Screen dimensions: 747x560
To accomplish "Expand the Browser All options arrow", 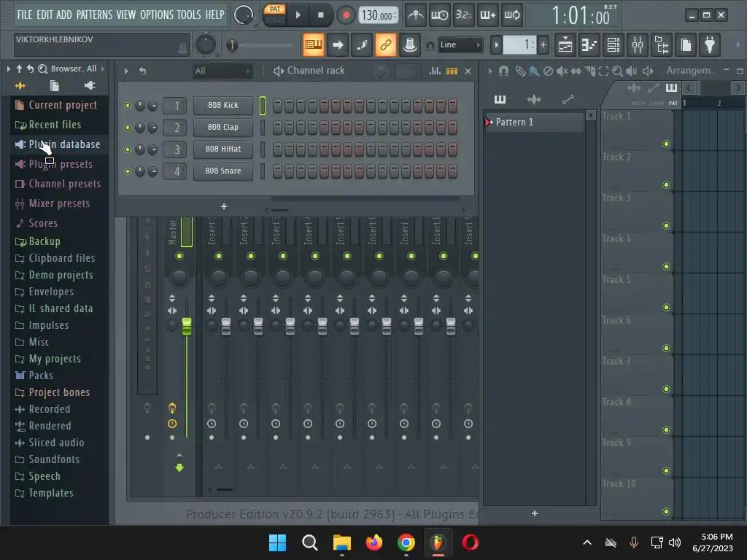I will (102, 69).
